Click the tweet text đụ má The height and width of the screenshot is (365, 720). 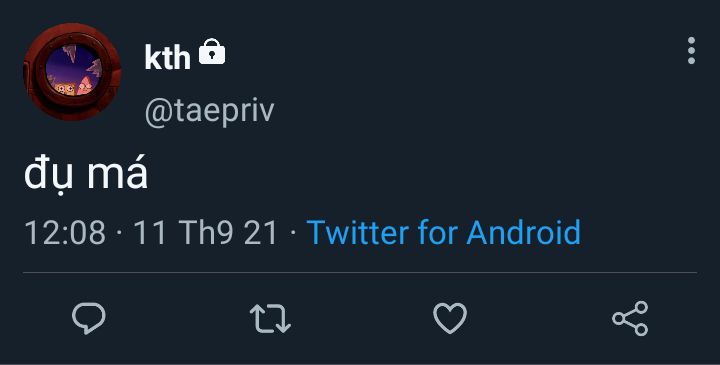click(x=86, y=174)
